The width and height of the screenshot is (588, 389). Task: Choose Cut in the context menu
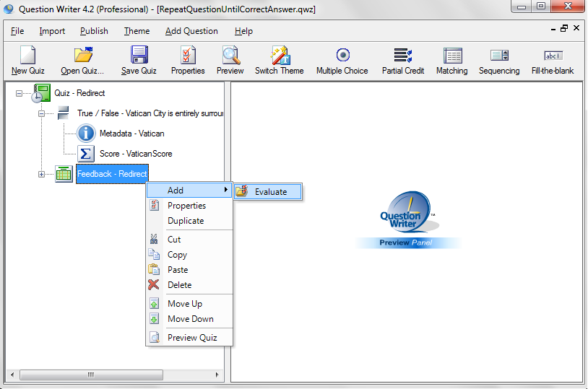tap(189, 239)
